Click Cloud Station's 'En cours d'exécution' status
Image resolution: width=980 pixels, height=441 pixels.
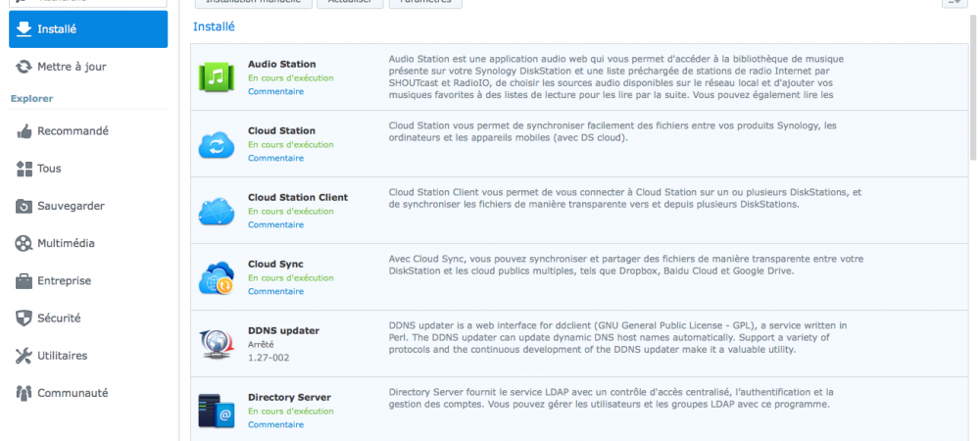(291, 145)
